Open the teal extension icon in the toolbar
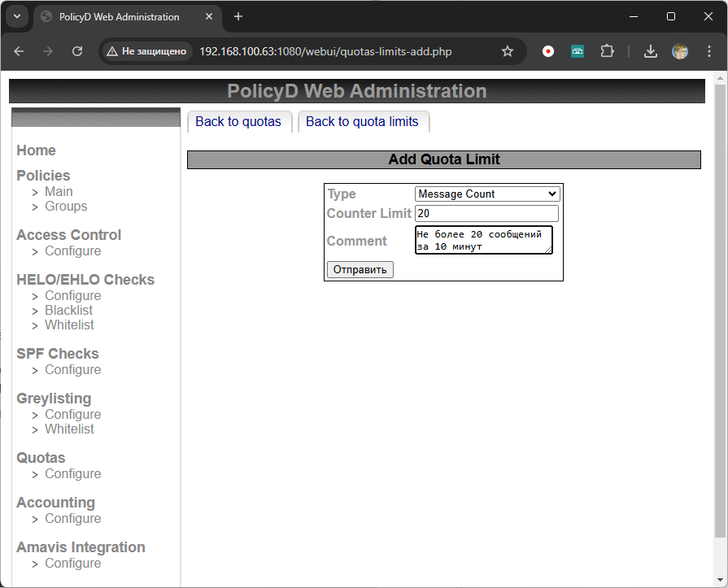728x588 pixels. (577, 51)
